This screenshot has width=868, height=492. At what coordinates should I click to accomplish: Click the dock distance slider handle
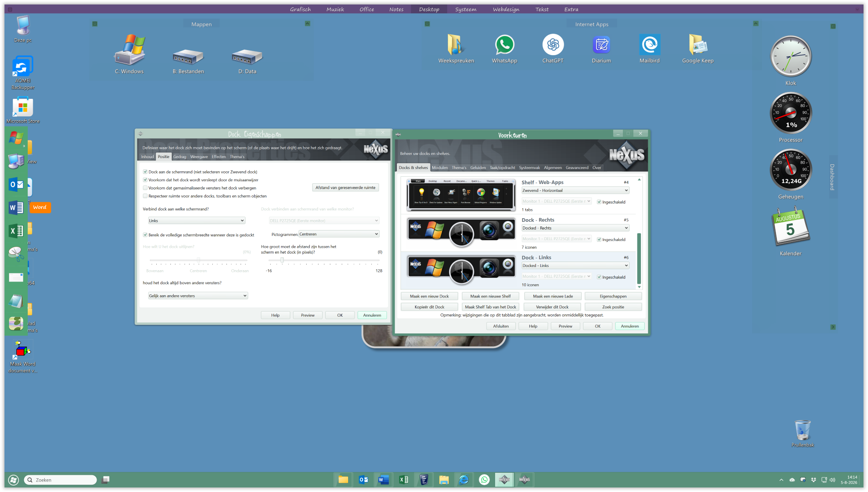(x=282, y=261)
